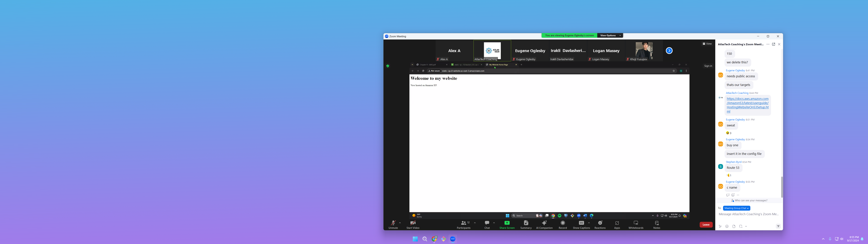Start video with the camera toggle
868x244 pixels.
[x=413, y=223]
